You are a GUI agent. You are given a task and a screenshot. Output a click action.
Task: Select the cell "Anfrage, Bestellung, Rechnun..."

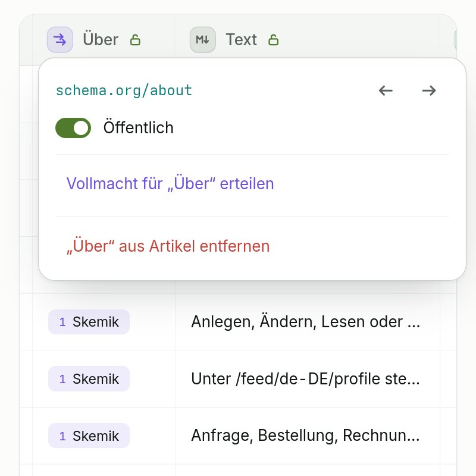(307, 436)
